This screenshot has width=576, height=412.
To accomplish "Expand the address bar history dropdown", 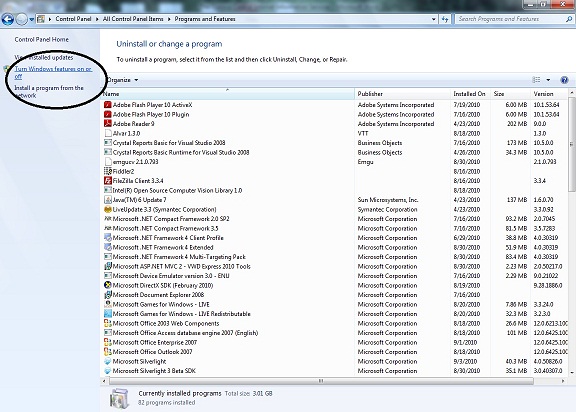I will coord(434,19).
